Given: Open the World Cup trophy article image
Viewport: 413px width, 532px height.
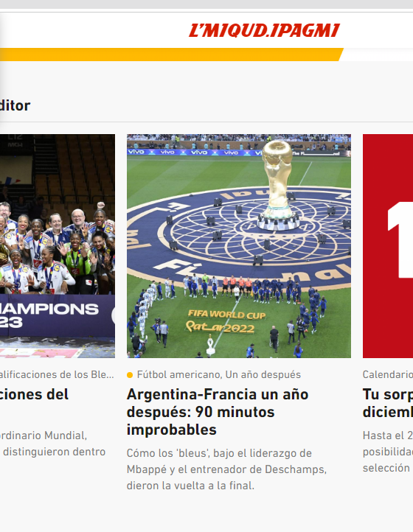Looking at the screenshot, I should coord(239,246).
